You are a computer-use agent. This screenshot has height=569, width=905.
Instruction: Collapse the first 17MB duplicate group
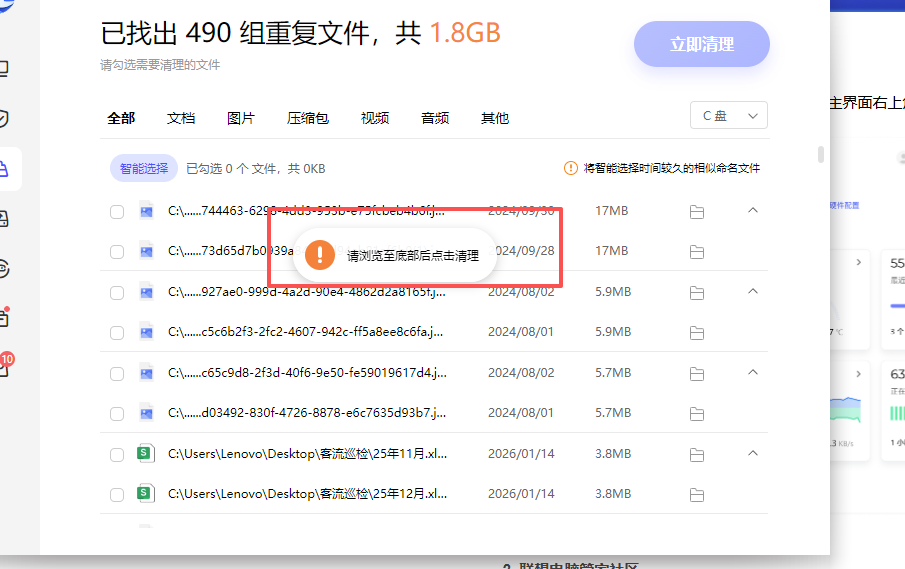[x=753, y=211]
